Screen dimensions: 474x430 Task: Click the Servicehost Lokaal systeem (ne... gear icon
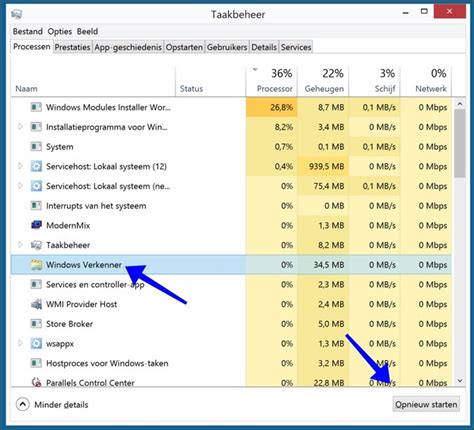(36, 186)
